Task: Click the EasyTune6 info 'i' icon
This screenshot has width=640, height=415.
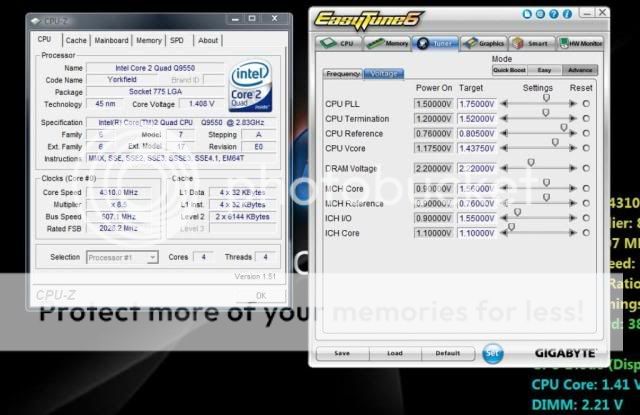Action: (567, 14)
